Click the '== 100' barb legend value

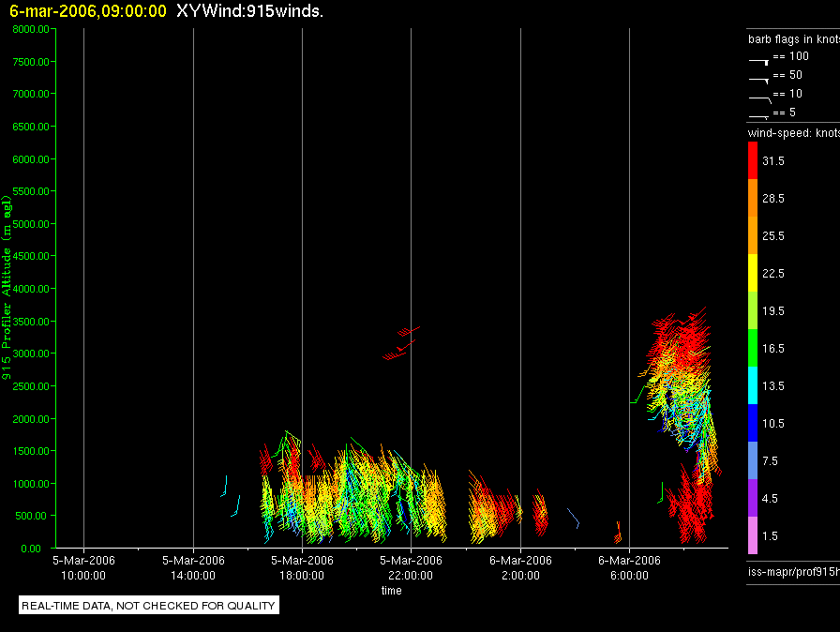(x=790, y=56)
